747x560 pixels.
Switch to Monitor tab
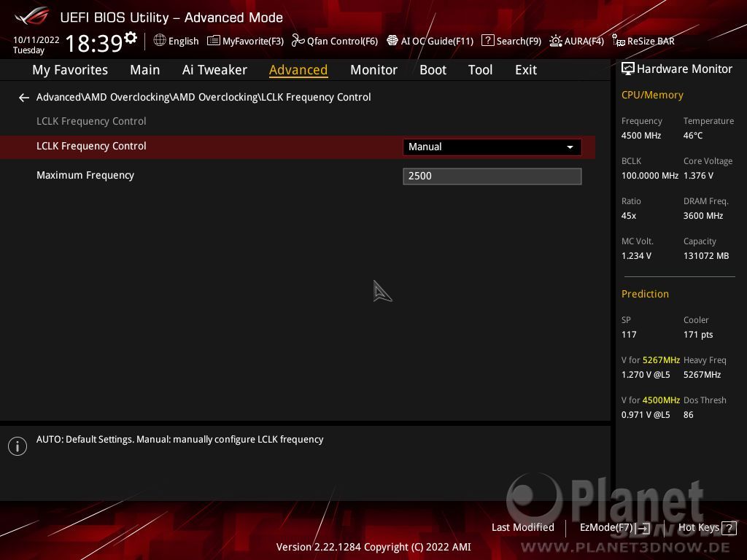point(373,70)
